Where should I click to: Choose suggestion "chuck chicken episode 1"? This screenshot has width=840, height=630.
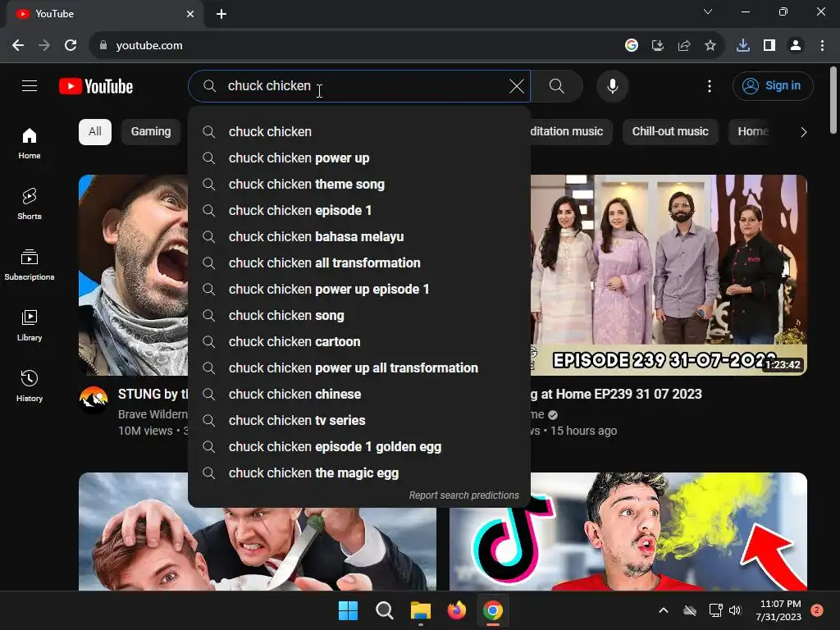click(x=359, y=211)
